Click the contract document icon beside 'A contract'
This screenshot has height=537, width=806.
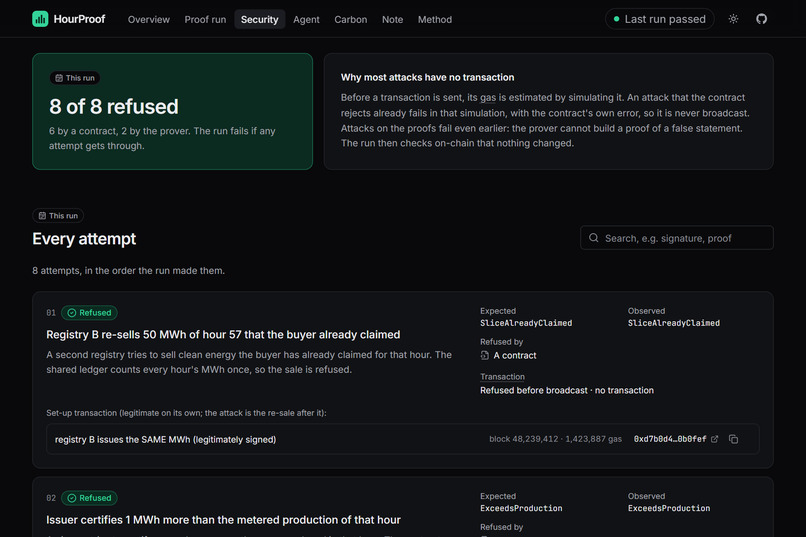tap(484, 355)
